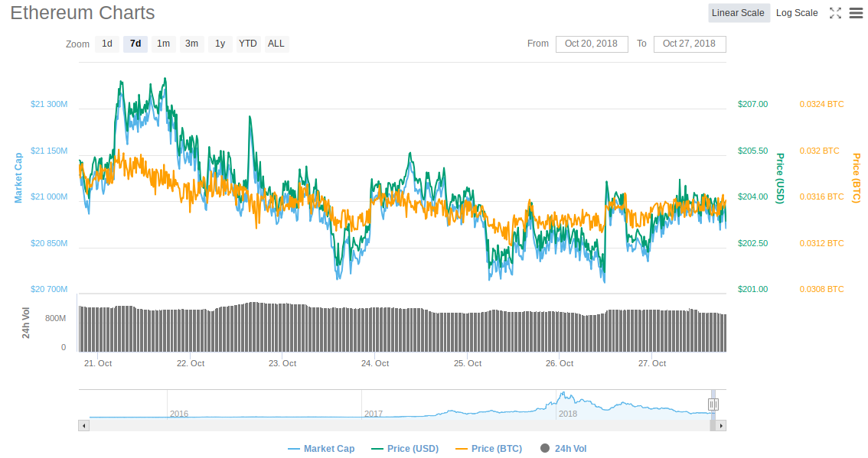Click the navigator right scroll arrow
Image resolution: width=868 pixels, height=458 pixels.
click(721, 425)
